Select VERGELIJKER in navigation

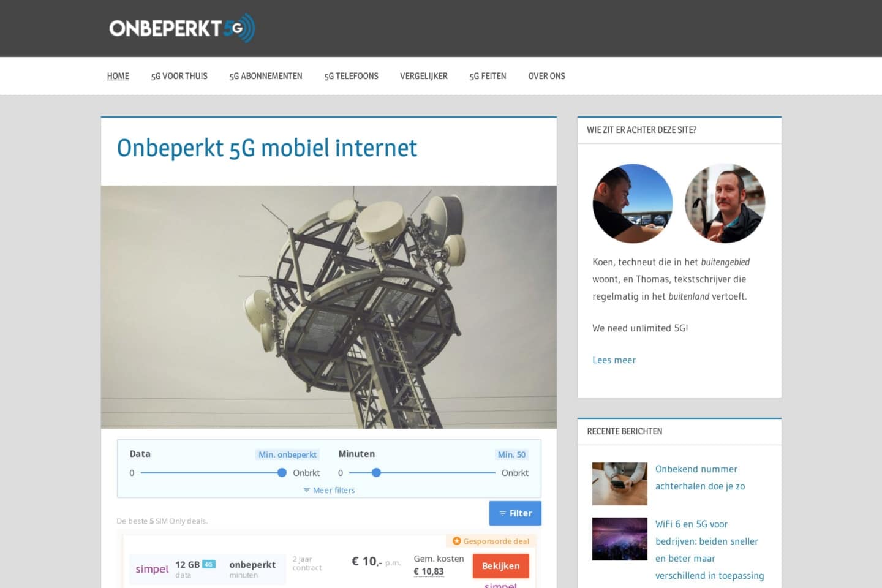[x=424, y=76]
